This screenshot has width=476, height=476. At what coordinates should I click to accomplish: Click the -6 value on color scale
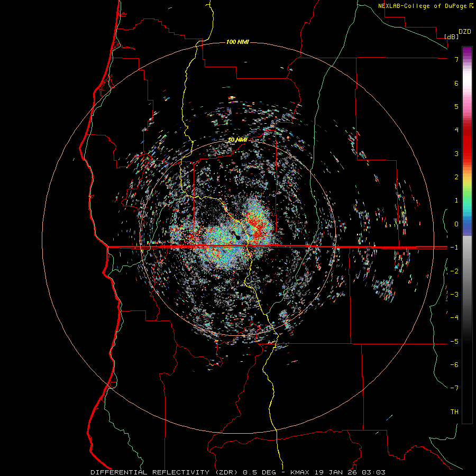(x=454, y=364)
